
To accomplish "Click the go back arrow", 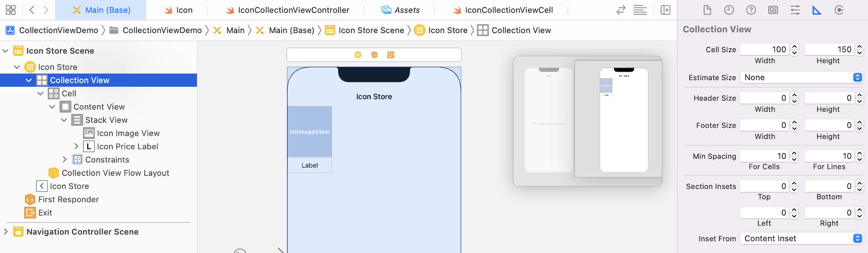I will tap(32, 10).
